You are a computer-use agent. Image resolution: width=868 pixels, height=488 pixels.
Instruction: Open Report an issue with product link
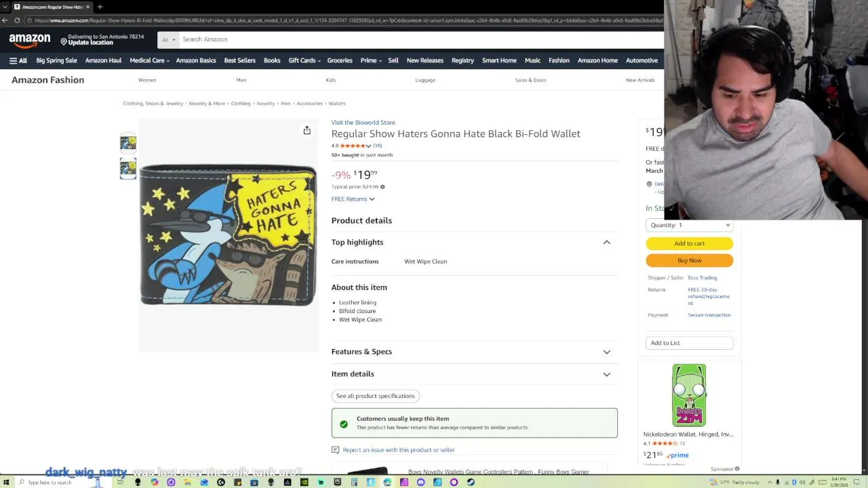tap(399, 450)
